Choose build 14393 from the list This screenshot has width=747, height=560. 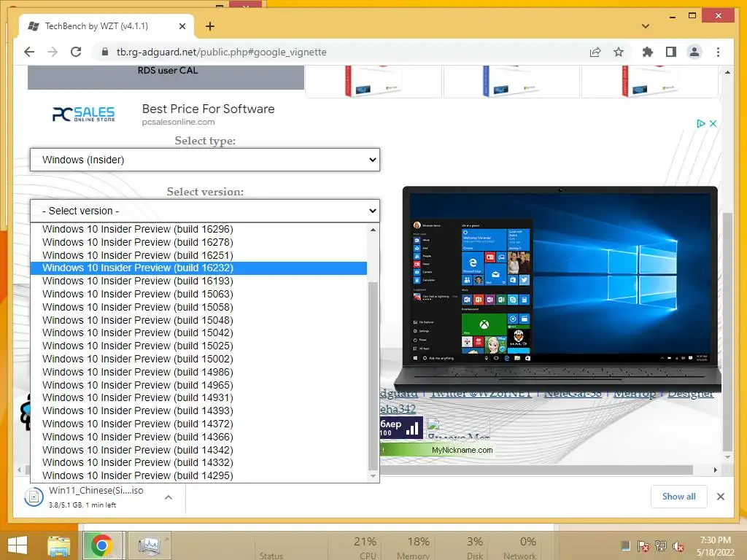click(x=198, y=411)
